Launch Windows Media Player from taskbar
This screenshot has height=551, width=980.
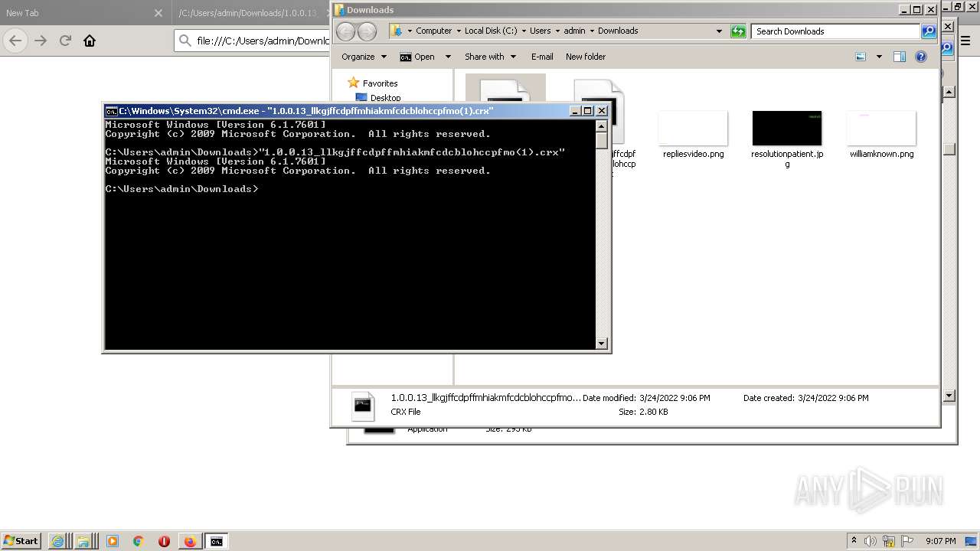click(x=113, y=541)
